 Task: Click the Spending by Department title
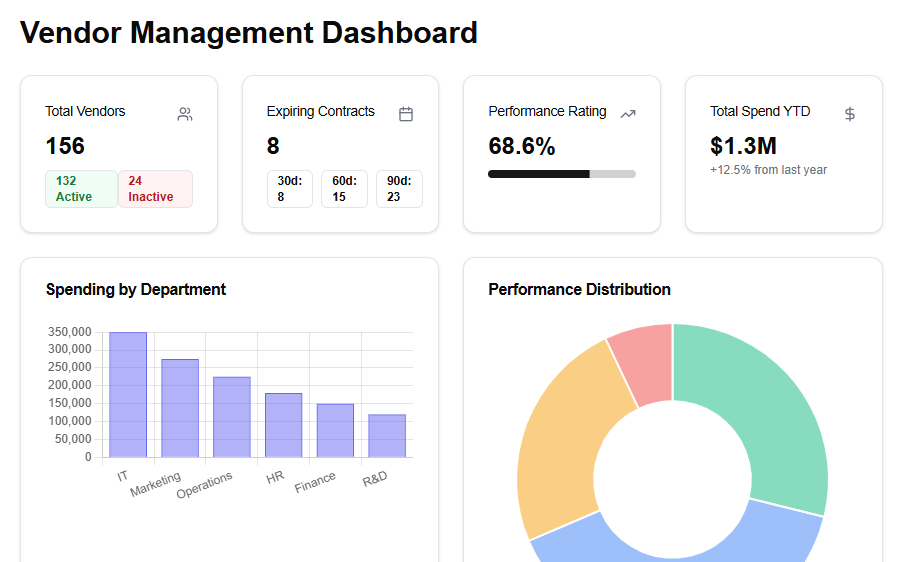pos(136,290)
